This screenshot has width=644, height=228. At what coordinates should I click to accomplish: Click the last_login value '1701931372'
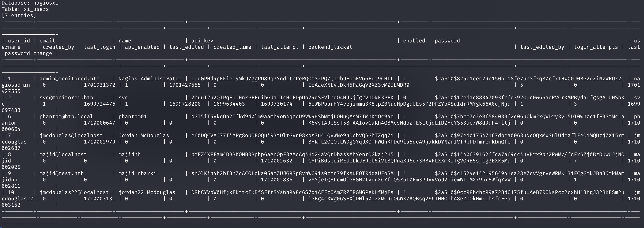[x=100, y=85]
